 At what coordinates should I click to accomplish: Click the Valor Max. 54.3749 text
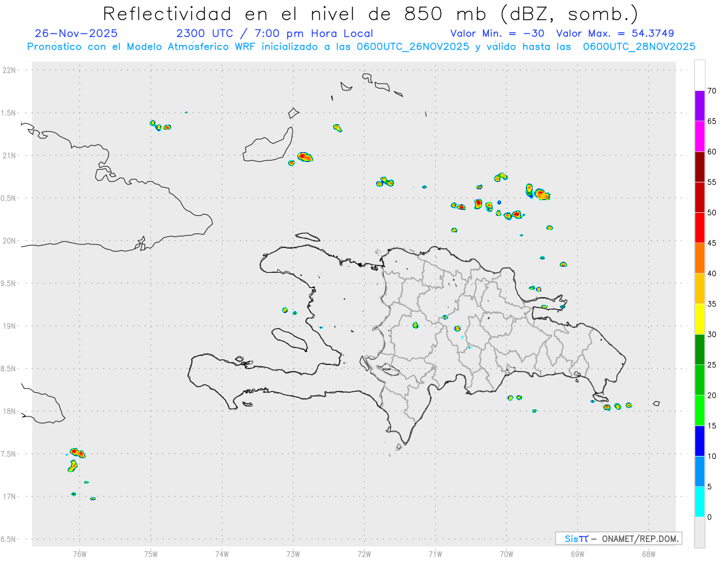[615, 33]
